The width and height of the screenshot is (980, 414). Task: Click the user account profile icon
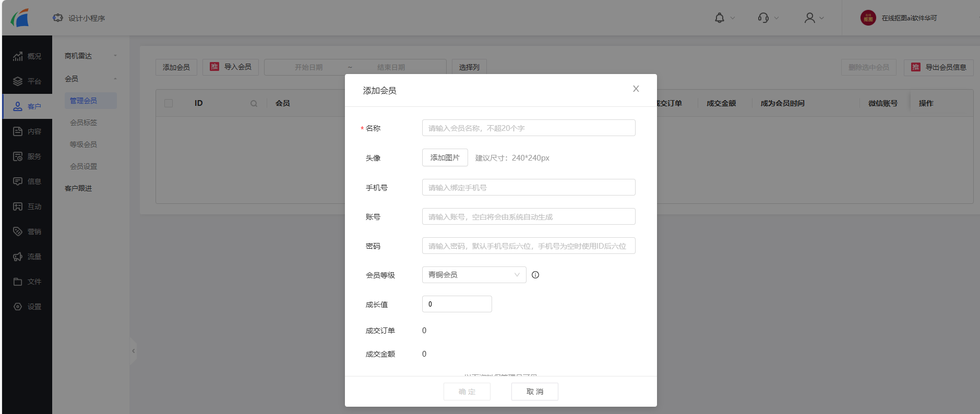coord(809,18)
